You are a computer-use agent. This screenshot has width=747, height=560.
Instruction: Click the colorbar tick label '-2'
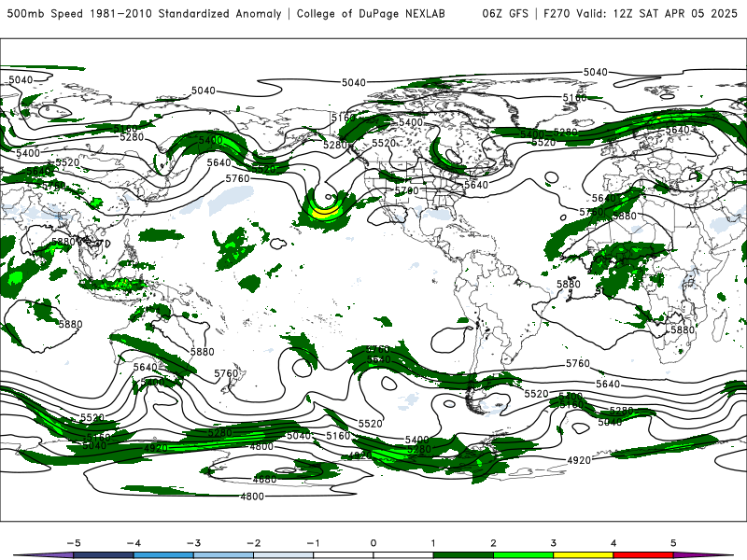coord(253,543)
